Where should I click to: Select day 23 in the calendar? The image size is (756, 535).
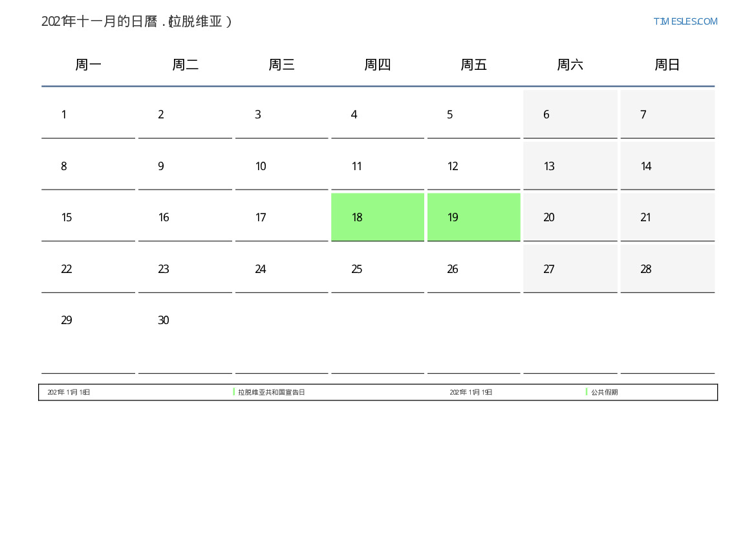pos(185,268)
